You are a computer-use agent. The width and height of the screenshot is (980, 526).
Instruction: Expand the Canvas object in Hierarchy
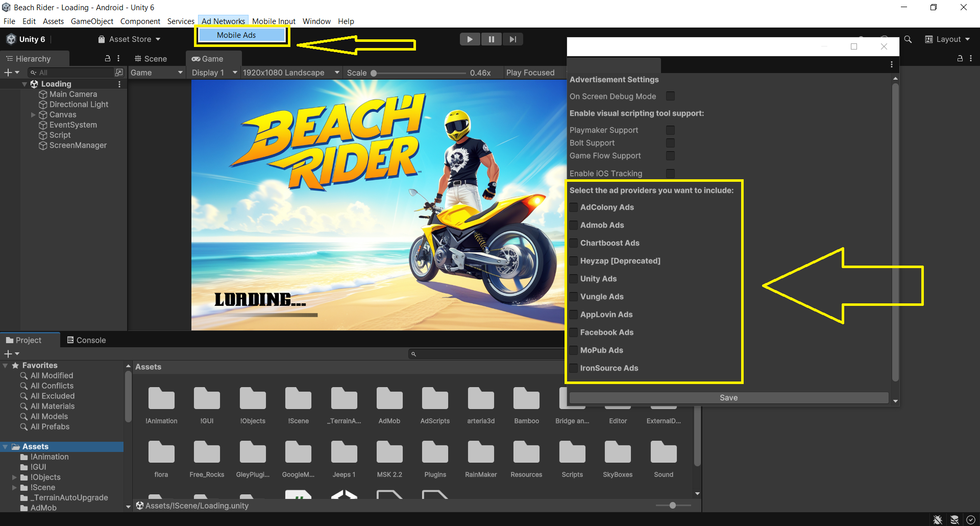[x=33, y=115]
